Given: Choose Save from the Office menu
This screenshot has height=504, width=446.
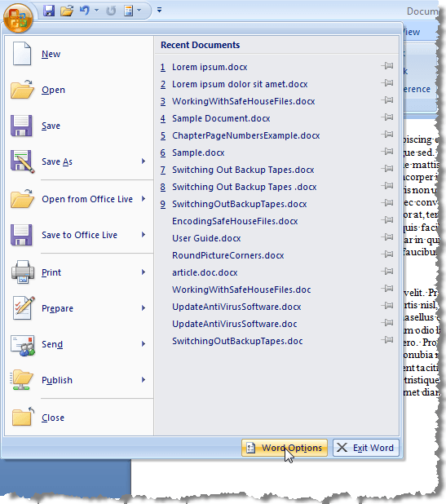Looking at the screenshot, I should [x=79, y=126].
